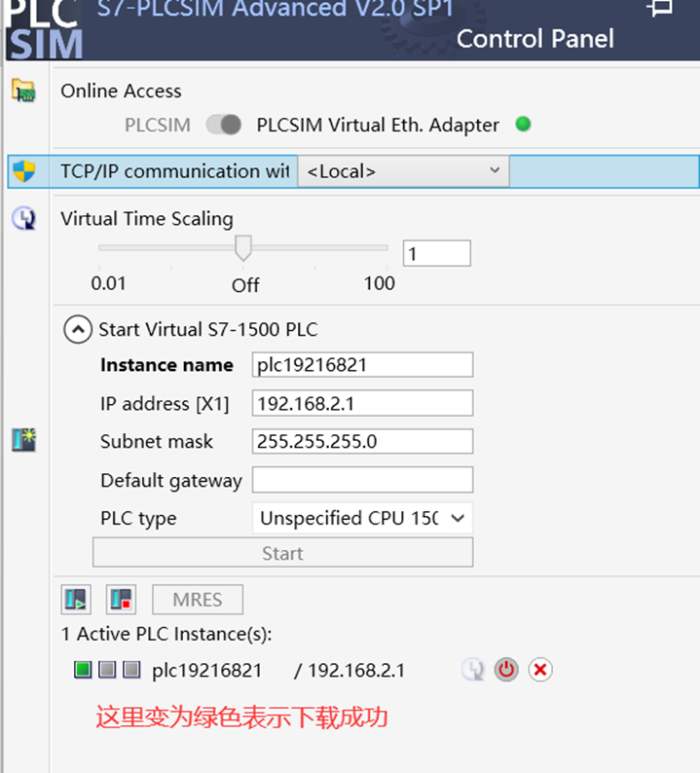Image resolution: width=700 pixels, height=773 pixels.
Task: Click the green RUN status LED of plc19216821
Action: 83,670
